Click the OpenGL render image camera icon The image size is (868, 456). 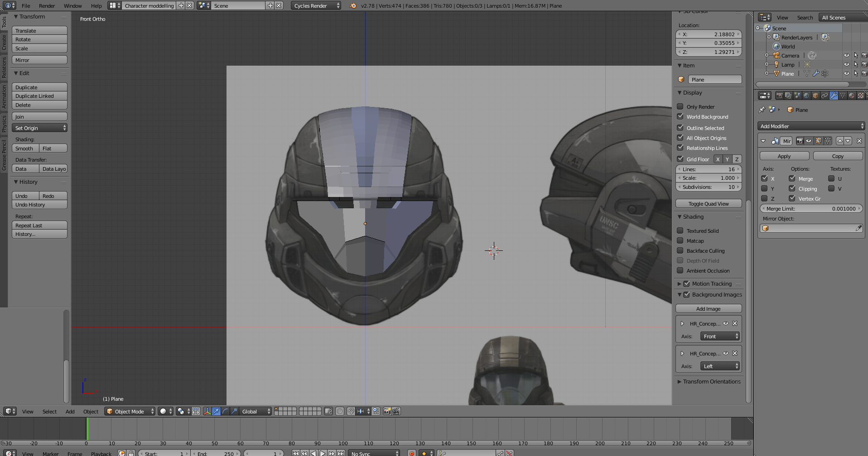[x=387, y=411]
